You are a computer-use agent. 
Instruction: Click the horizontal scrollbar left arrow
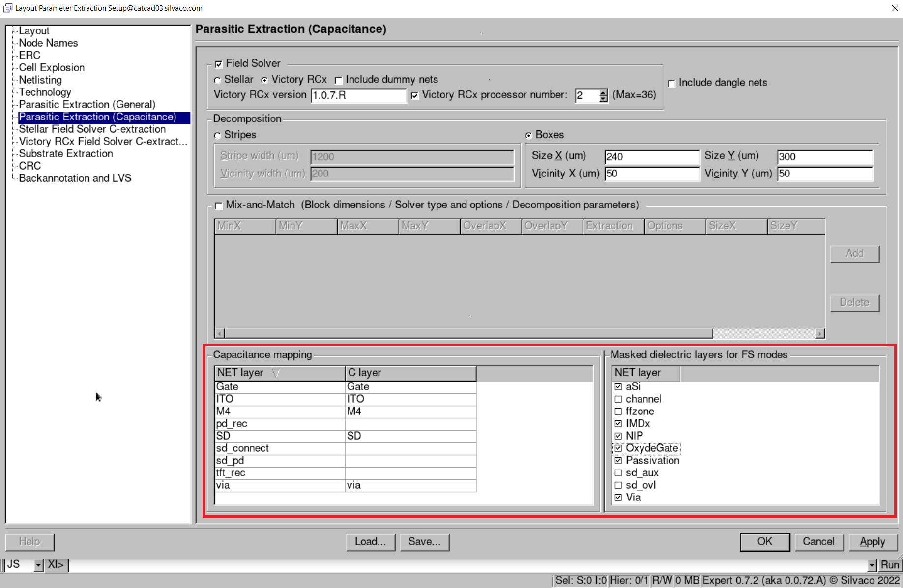(220, 334)
